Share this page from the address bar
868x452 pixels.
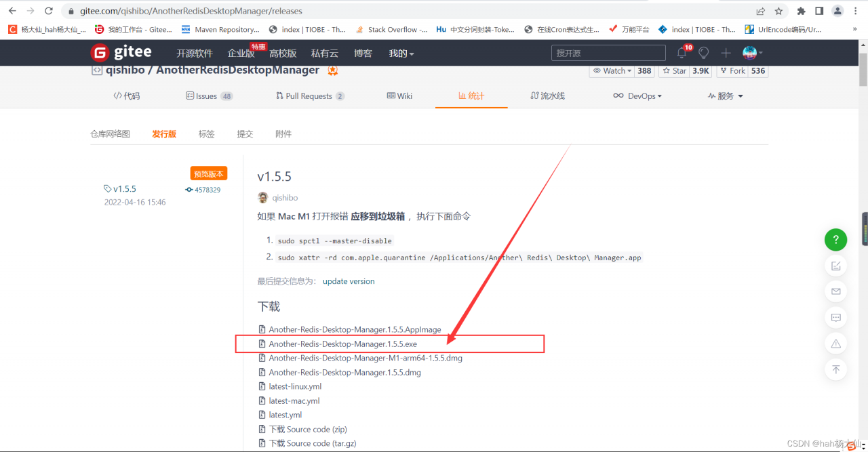pyautogui.click(x=760, y=11)
